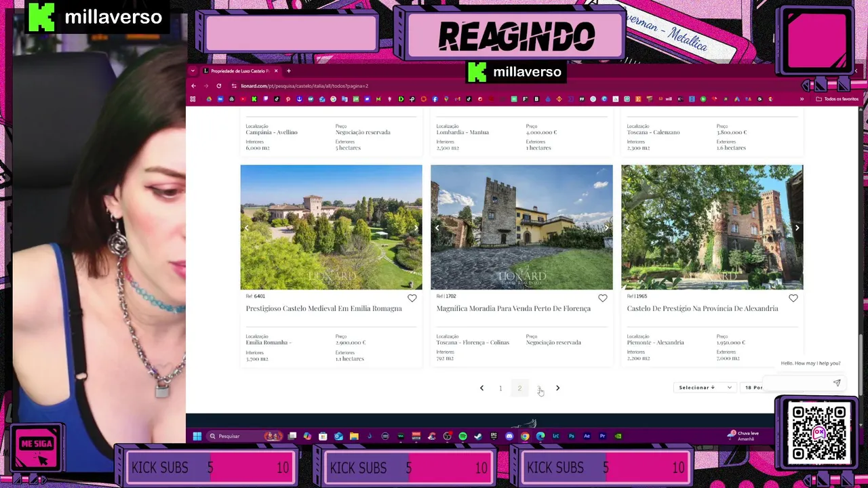
Task: Open results page 1
Action: coord(500,388)
